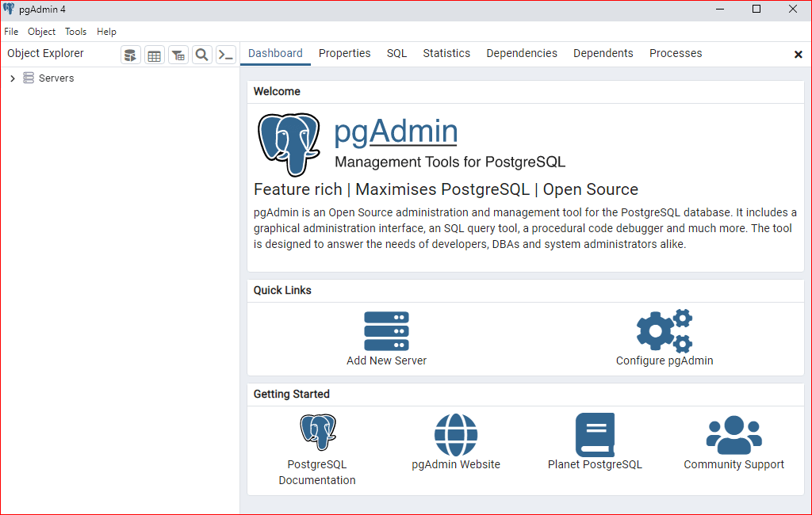
Task: Click the Community Support people icon
Action: point(733,435)
